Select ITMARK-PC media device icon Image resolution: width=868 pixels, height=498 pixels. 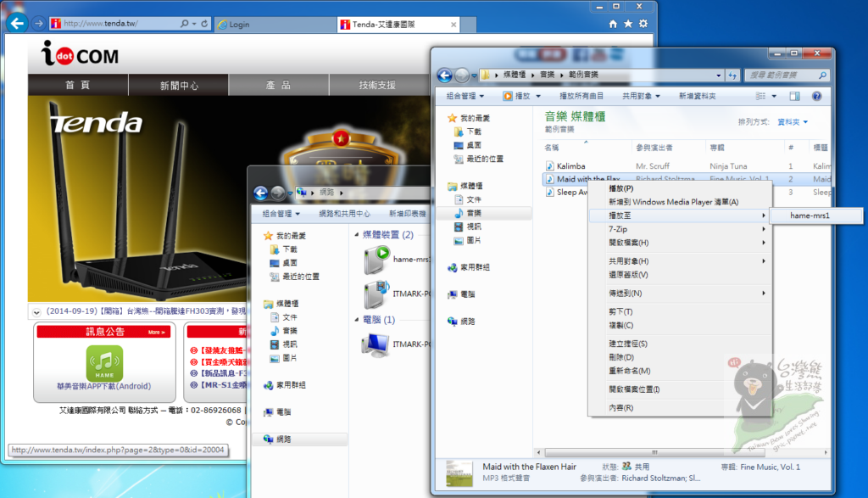tap(376, 294)
